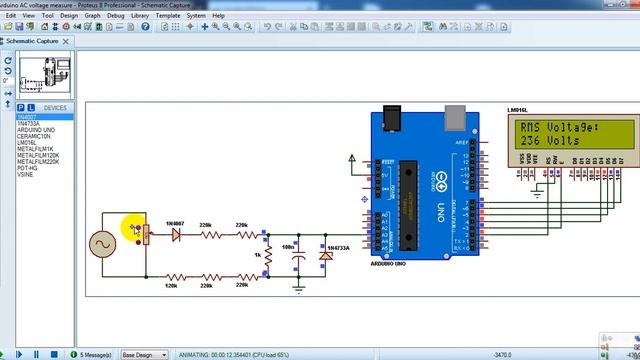Click the Step simulation button

(19, 354)
